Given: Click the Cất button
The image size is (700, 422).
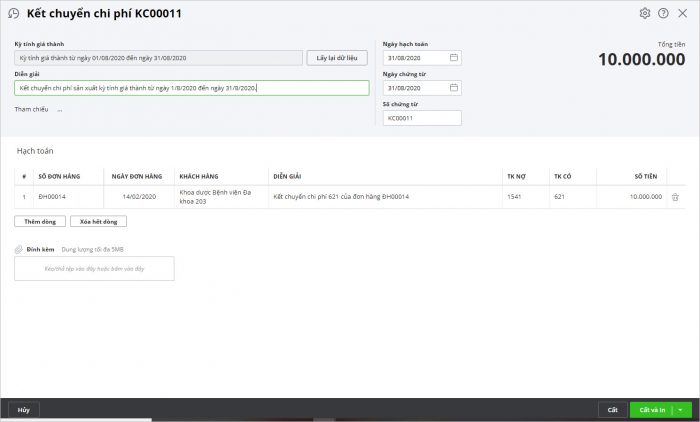Looking at the screenshot, I should coord(612,410).
